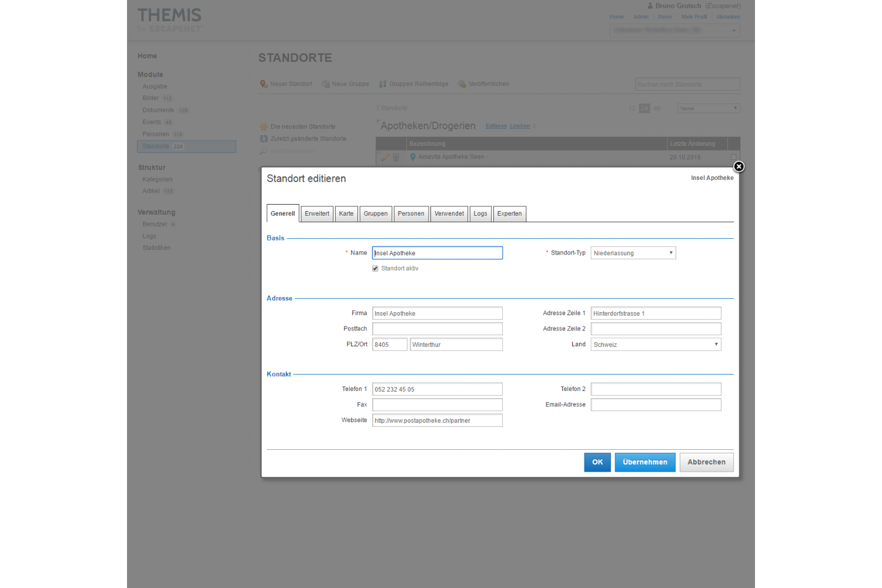Uncheck the Standort aktiv checkbox
Viewport: 882px width, 588px height.
(375, 269)
